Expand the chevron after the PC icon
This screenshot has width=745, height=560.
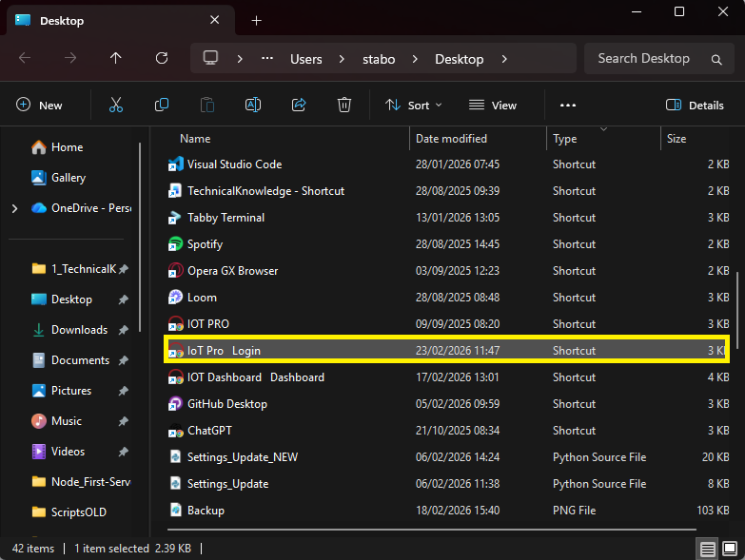[x=240, y=59]
